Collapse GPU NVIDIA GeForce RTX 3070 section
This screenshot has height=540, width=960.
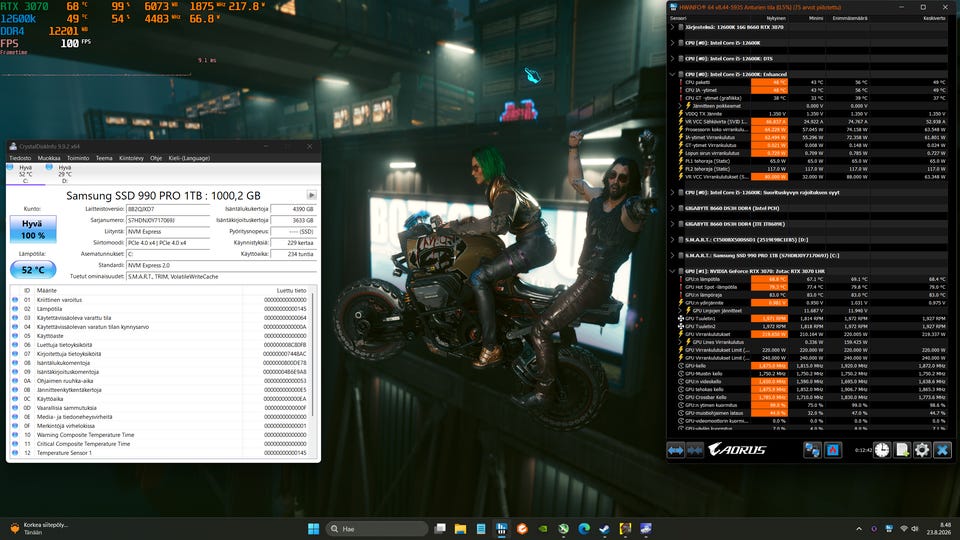[673, 271]
